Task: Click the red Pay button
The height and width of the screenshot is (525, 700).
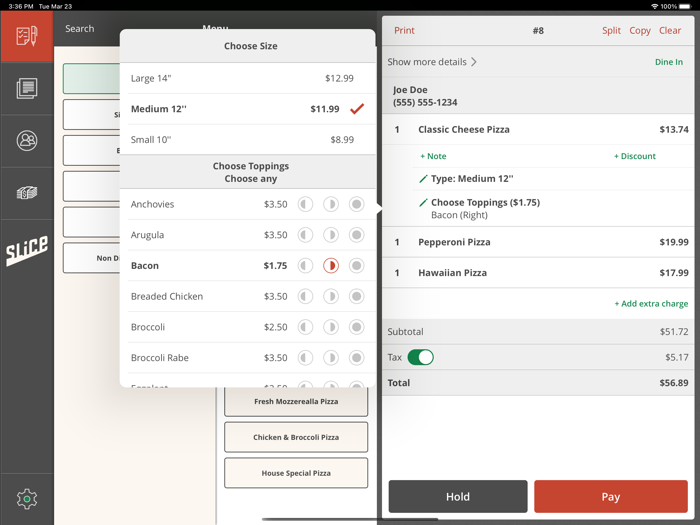Action: pyautogui.click(x=611, y=496)
